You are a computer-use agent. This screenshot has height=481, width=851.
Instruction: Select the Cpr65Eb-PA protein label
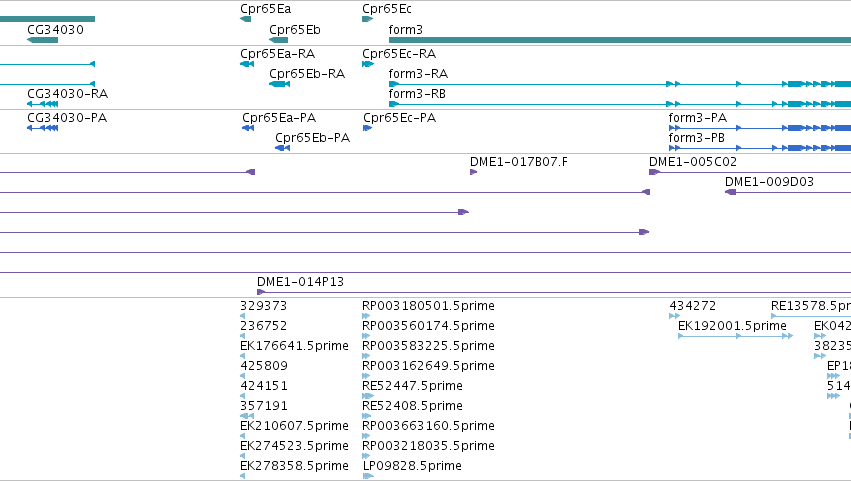(x=312, y=138)
